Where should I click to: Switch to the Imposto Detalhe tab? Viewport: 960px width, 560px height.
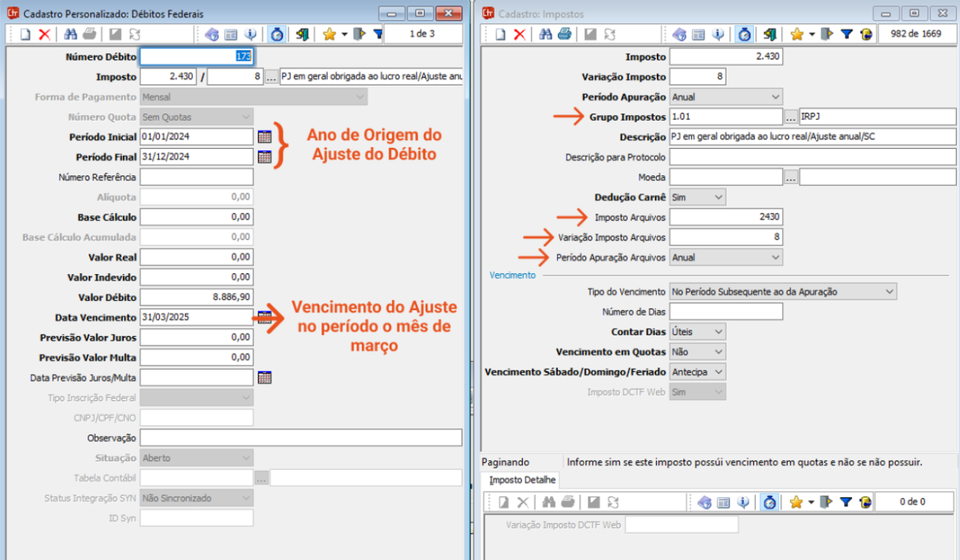[523, 479]
